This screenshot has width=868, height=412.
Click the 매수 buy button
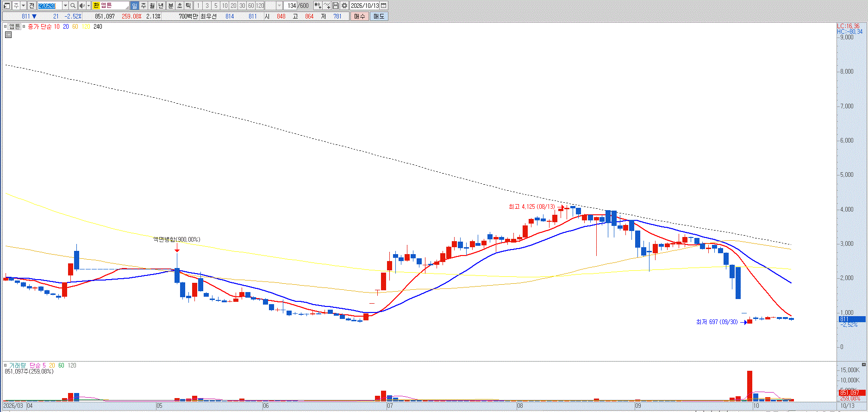[360, 16]
